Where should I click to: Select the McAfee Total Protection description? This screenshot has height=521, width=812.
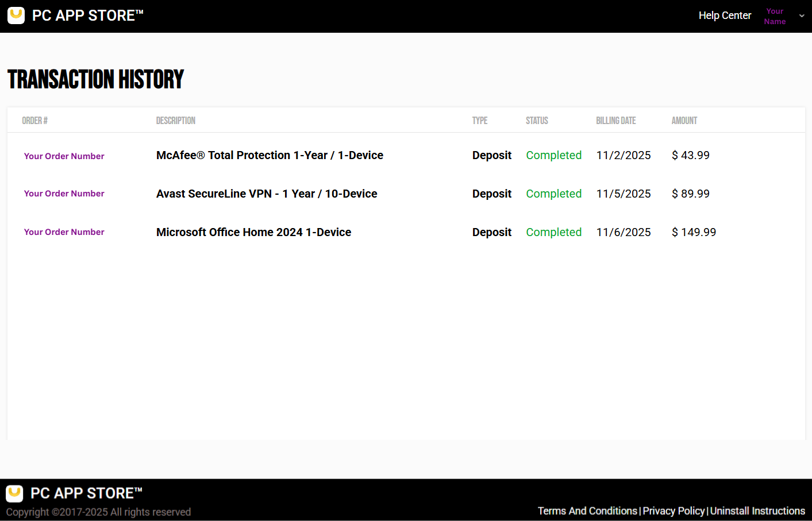pos(270,155)
